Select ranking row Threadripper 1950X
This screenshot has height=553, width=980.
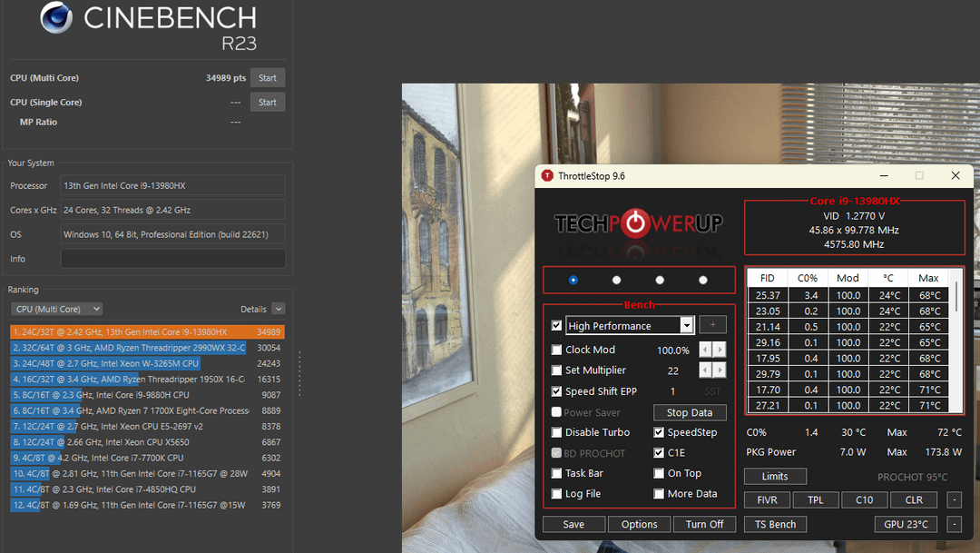pyautogui.click(x=148, y=379)
